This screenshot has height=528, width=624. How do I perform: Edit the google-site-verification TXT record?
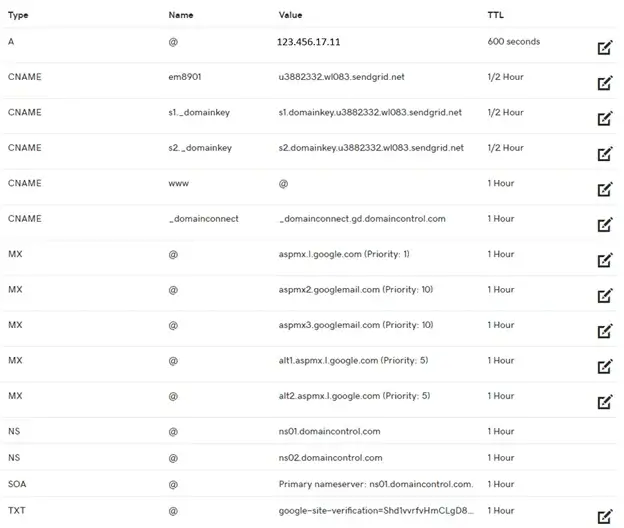click(x=605, y=516)
